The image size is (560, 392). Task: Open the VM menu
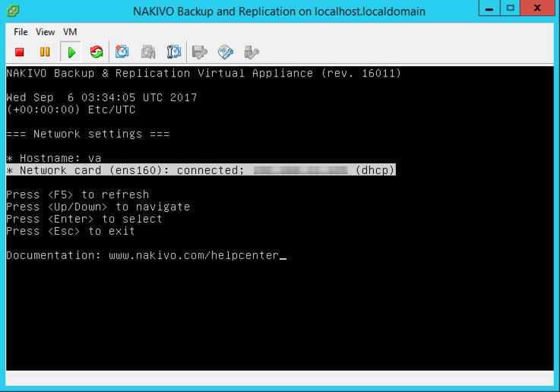coord(70,32)
